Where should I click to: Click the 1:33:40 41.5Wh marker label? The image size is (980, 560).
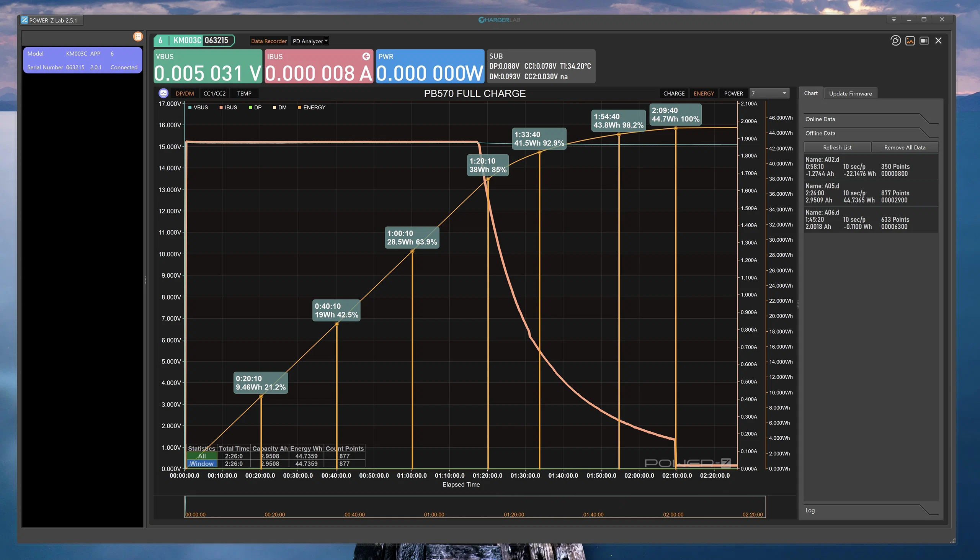tap(539, 139)
